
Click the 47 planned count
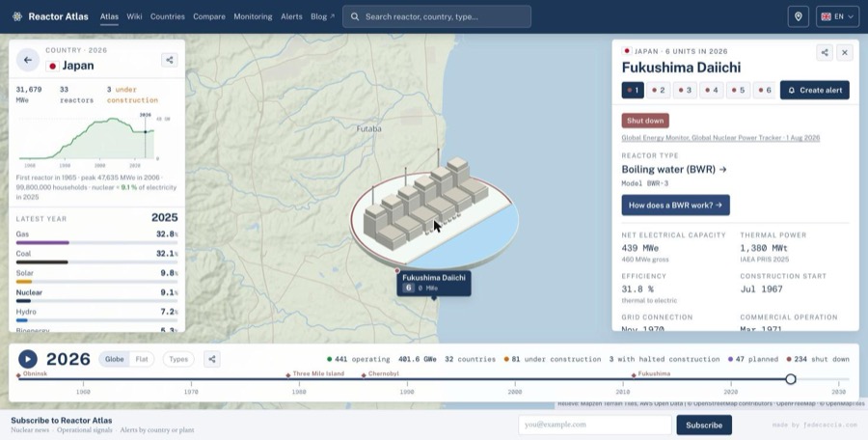coord(753,359)
